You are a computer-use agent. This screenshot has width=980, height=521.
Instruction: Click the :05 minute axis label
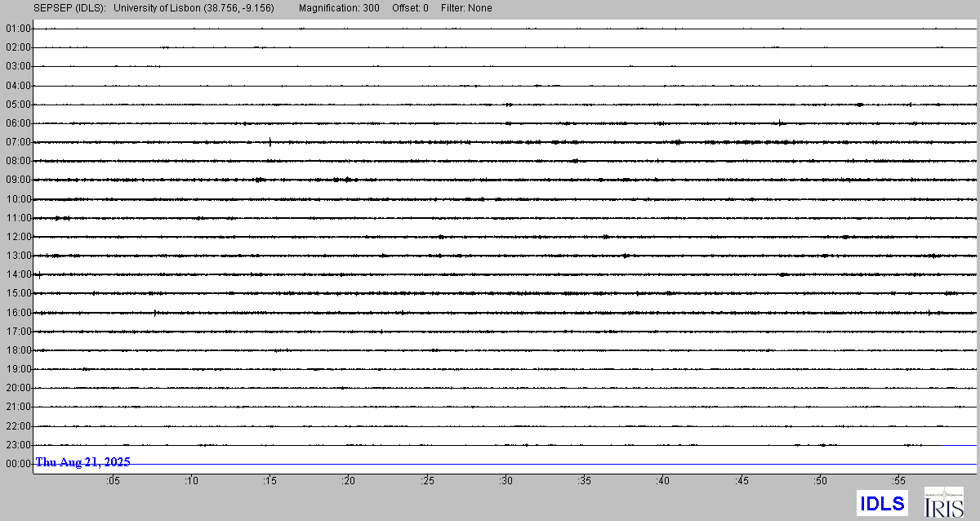[x=114, y=482]
